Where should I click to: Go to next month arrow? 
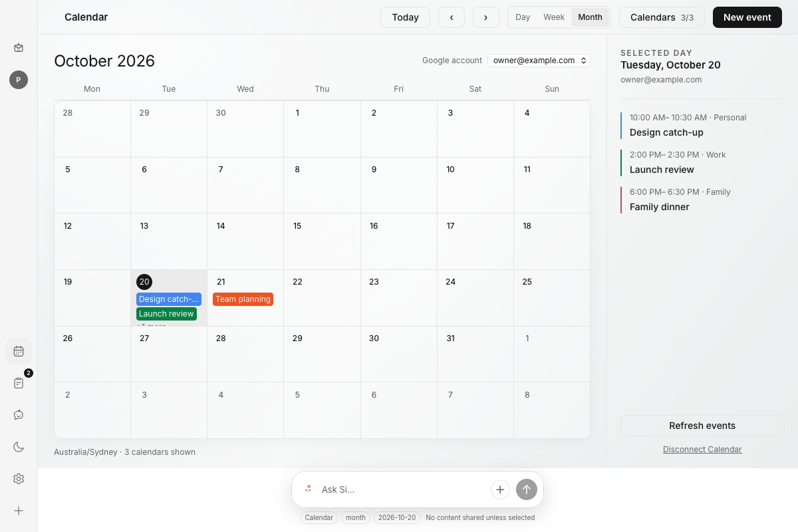(486, 17)
